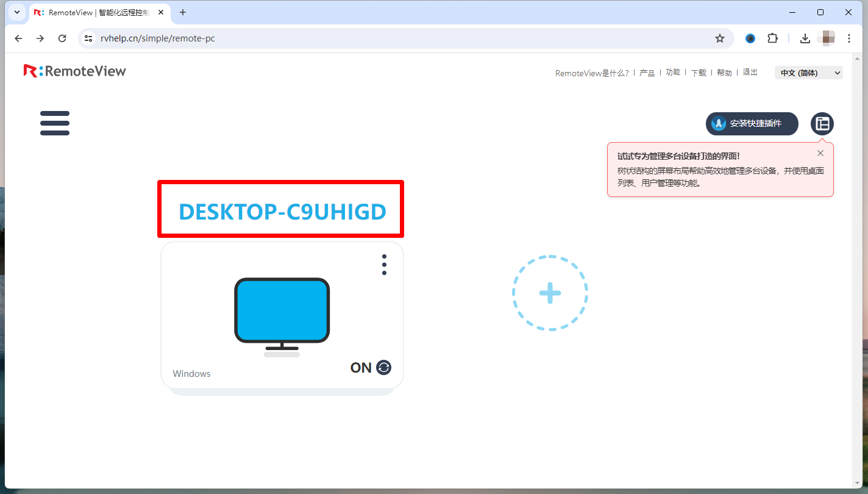The width and height of the screenshot is (868, 494).
Task: Open the tab search dropdown arrow
Action: point(16,12)
